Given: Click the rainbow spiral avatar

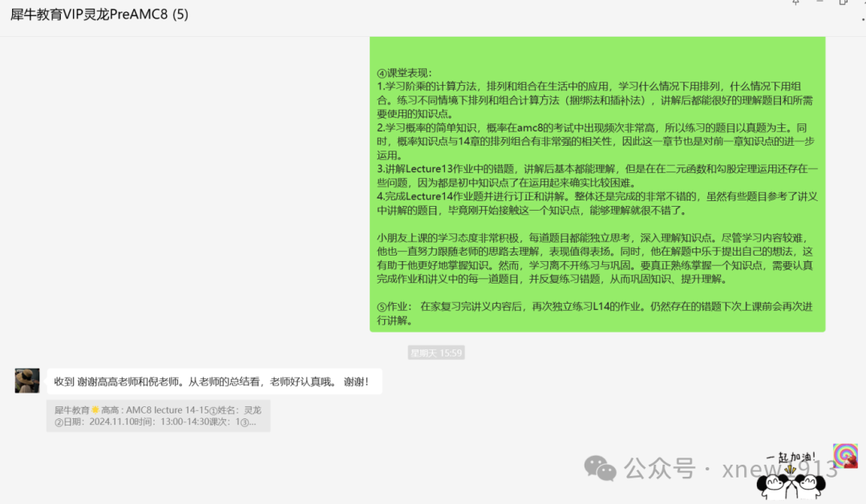Looking at the screenshot, I should (x=845, y=456).
